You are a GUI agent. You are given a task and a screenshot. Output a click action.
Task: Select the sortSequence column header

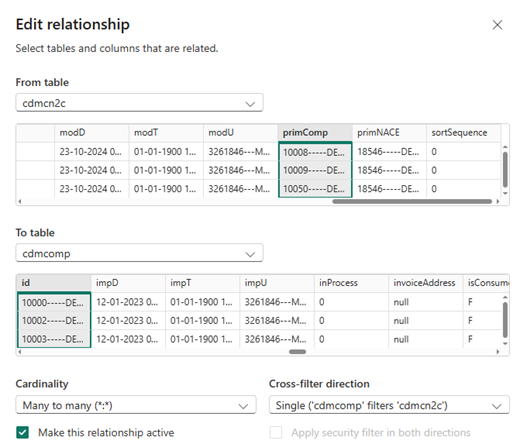(x=463, y=133)
